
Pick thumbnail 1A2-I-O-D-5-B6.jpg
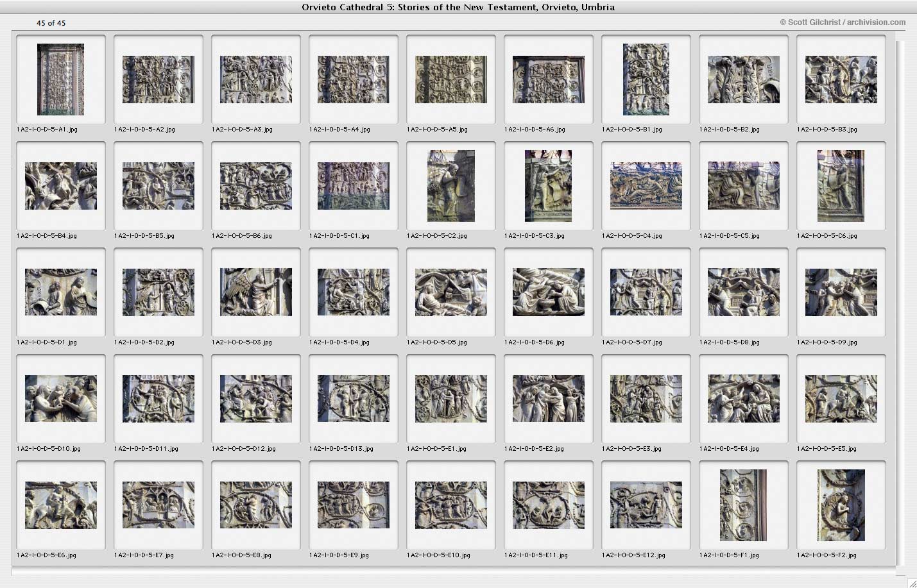point(256,186)
